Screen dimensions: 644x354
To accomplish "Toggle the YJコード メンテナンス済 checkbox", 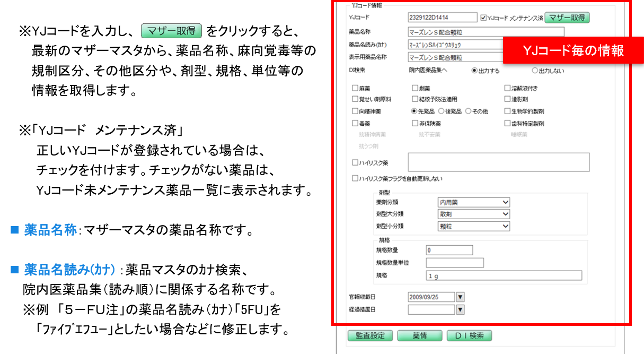I will (x=483, y=18).
